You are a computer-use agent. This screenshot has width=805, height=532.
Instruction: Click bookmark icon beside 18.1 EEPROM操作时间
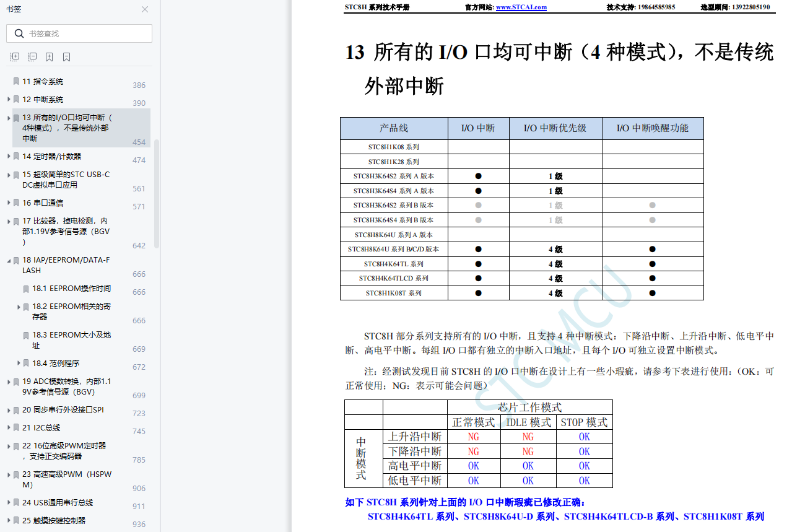pyautogui.click(x=26, y=289)
